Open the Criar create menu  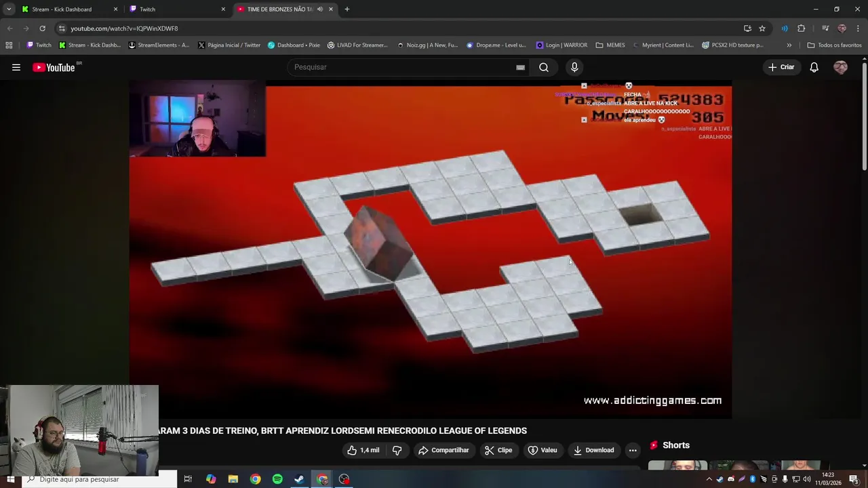781,67
